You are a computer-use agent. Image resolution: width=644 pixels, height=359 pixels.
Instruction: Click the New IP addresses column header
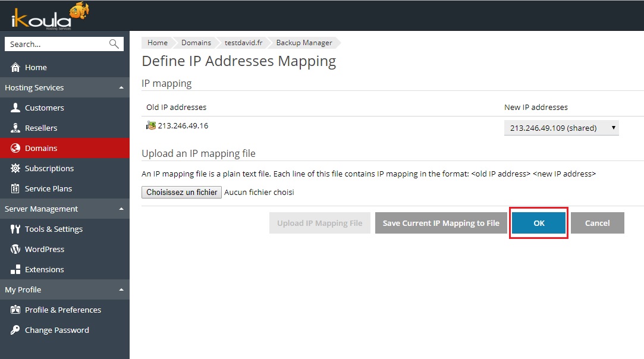pos(536,107)
